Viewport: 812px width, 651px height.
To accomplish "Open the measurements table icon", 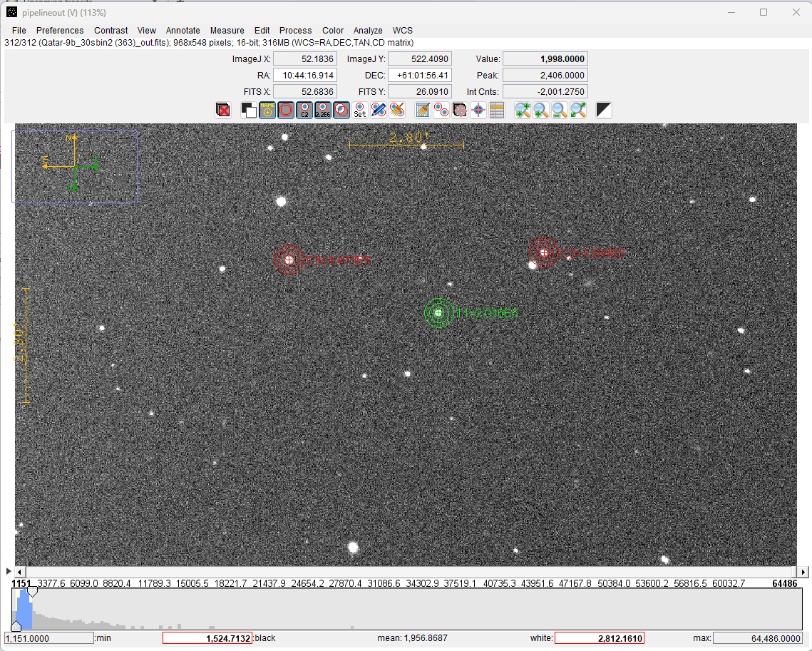I will point(497,110).
